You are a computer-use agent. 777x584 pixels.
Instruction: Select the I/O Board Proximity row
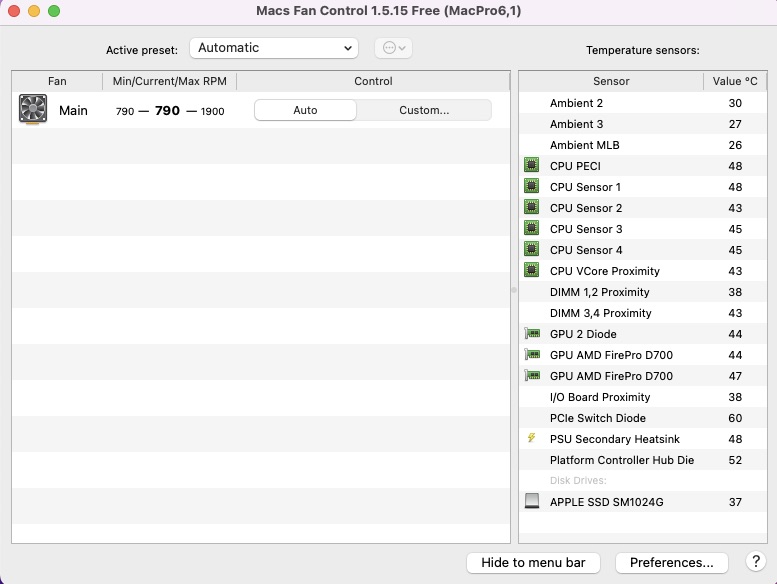[x=643, y=397]
